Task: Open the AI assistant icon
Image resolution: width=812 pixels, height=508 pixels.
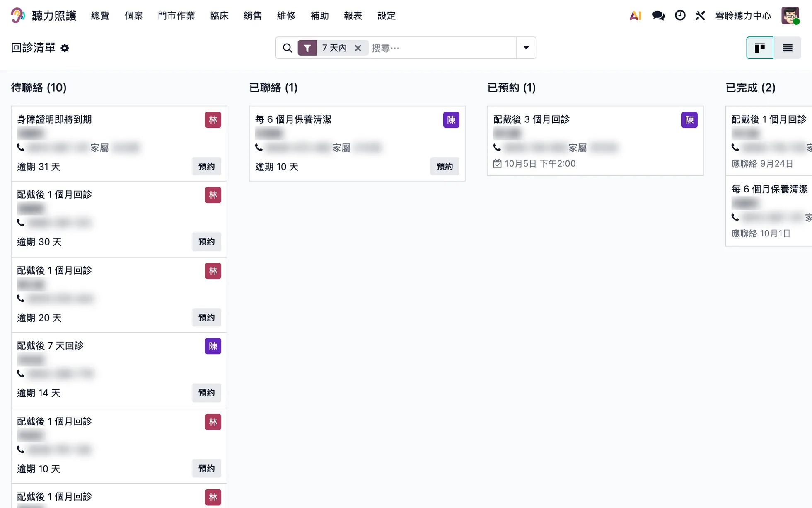Action: pos(636,16)
